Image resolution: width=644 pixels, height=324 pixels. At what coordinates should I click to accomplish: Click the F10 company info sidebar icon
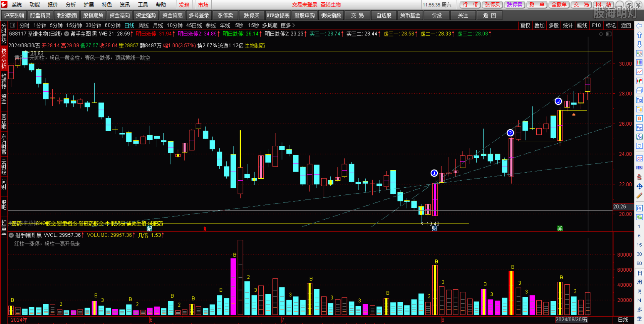coord(639,100)
